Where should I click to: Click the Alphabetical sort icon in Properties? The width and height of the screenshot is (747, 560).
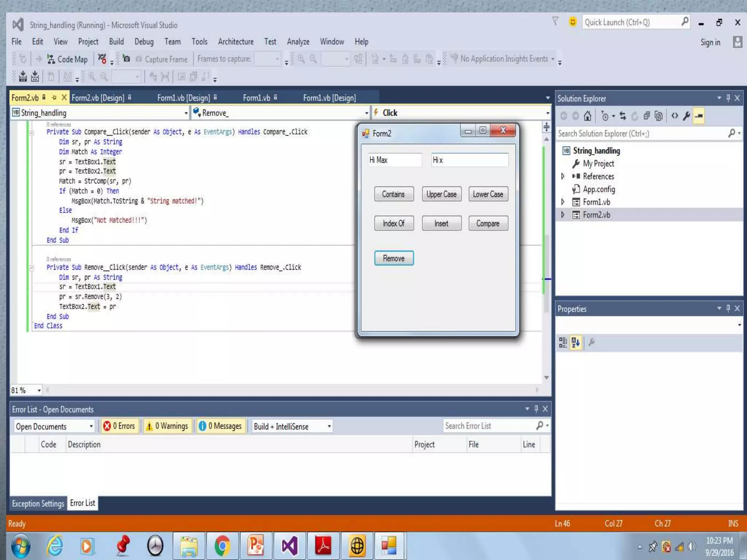576,342
